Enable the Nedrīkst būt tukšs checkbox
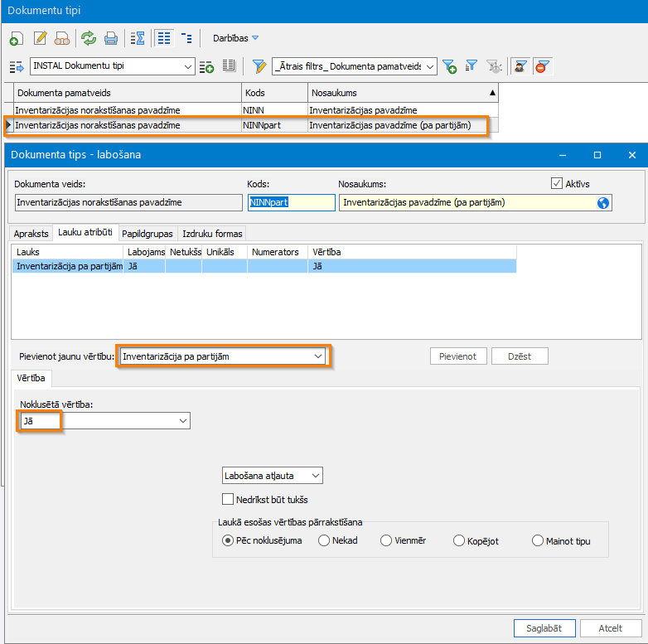Viewport: 648px width, 644px height. click(x=228, y=500)
